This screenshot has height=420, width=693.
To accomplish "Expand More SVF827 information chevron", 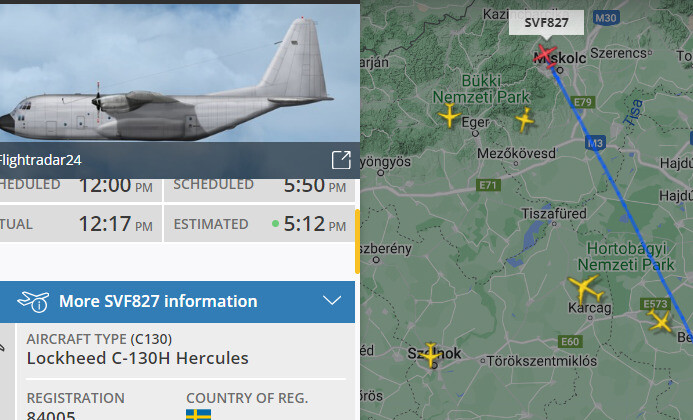I will tap(331, 301).
